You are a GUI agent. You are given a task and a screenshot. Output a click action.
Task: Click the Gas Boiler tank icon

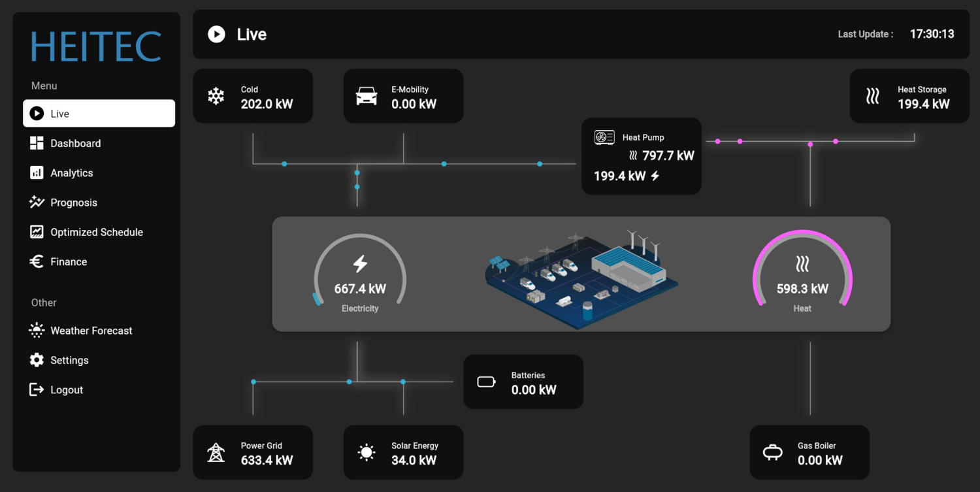[x=772, y=452]
